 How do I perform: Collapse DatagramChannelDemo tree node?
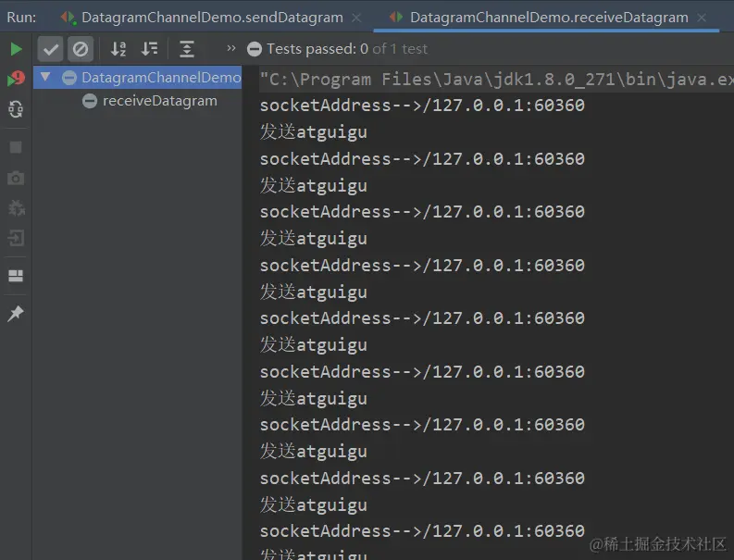[x=45, y=76]
